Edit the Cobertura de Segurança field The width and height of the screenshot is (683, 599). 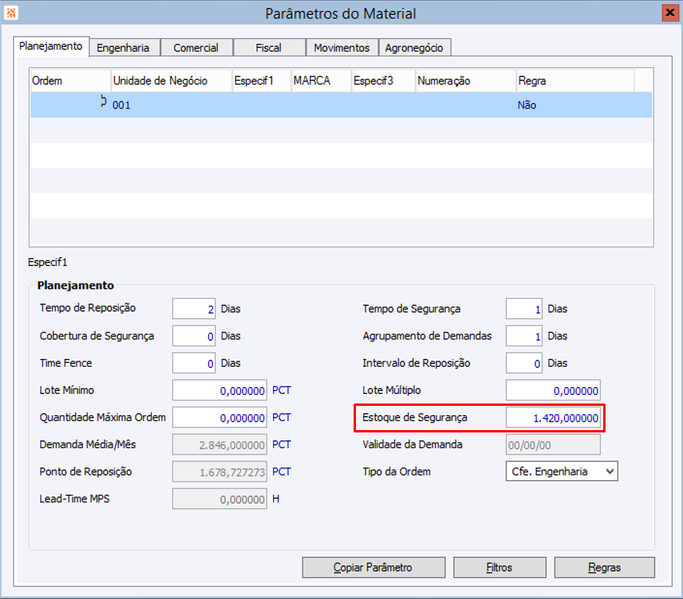pos(194,336)
